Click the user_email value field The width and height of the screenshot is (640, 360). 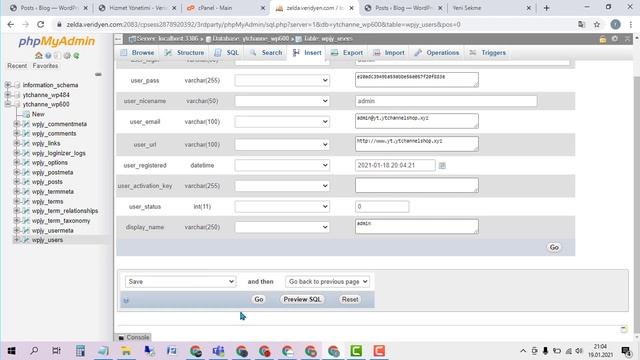pyautogui.click(x=417, y=121)
